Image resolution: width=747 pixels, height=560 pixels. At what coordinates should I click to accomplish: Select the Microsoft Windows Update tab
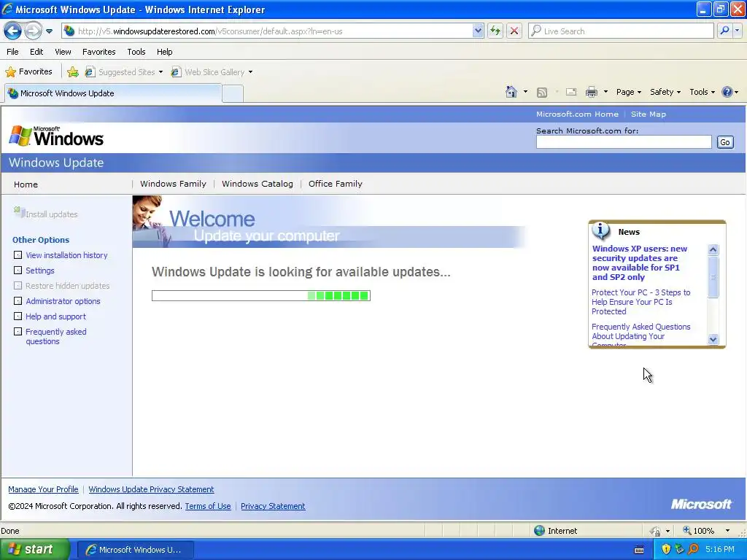[x=113, y=93]
